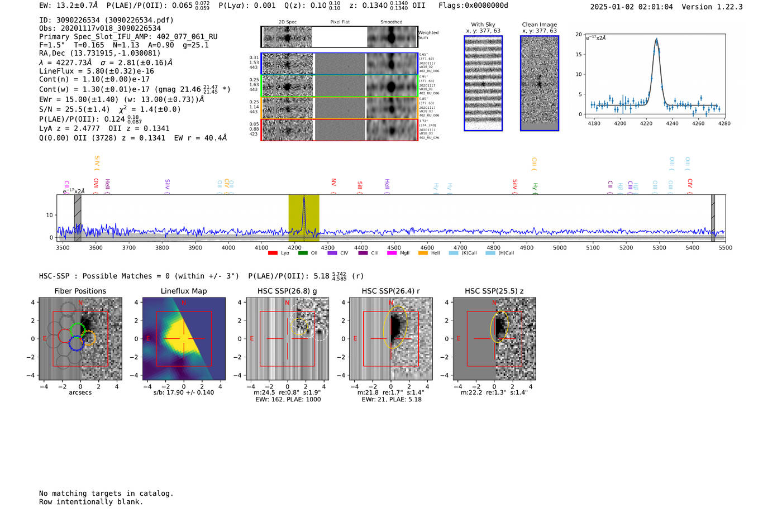Click the (H)CaII legend swatch
Viewport: 782px width, 532px height.
point(490,253)
